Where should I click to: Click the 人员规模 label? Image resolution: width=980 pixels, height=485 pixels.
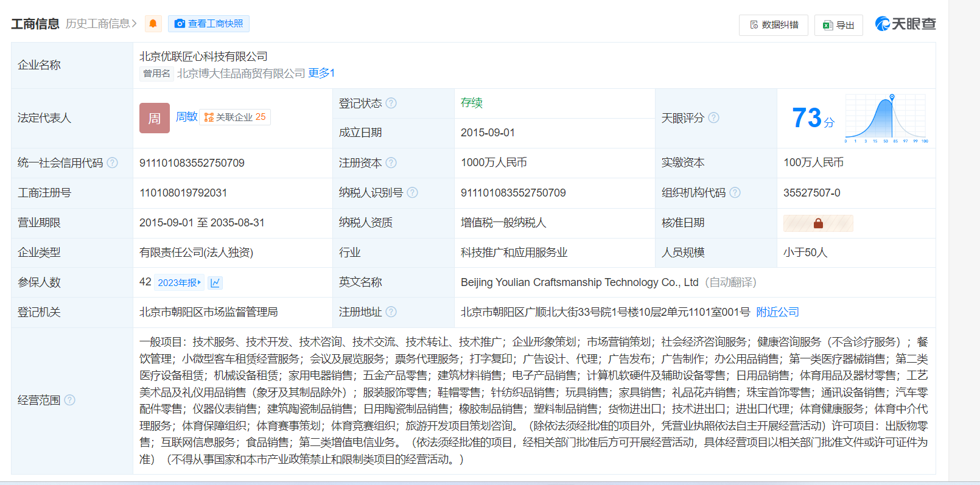(x=683, y=253)
